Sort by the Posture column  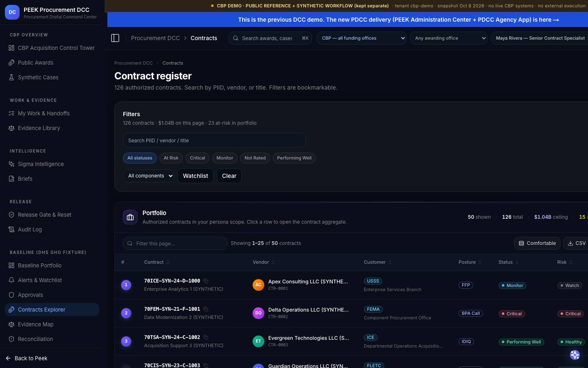pos(470,262)
